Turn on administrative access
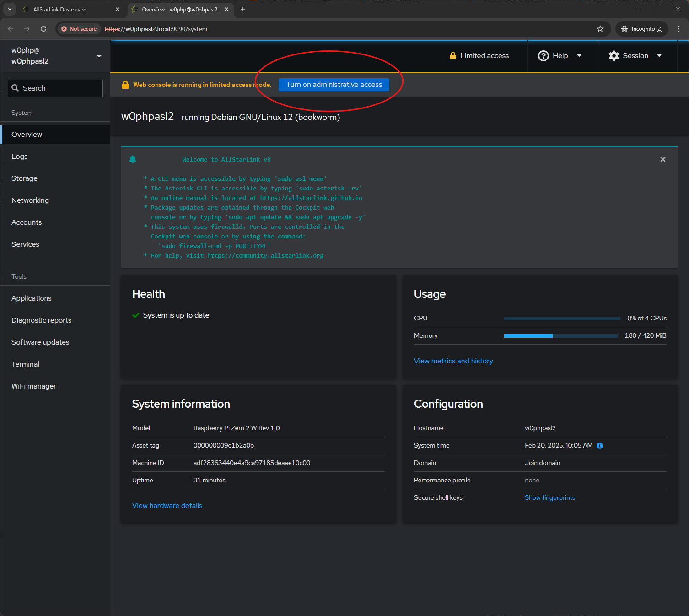The image size is (689, 616). 334,85
